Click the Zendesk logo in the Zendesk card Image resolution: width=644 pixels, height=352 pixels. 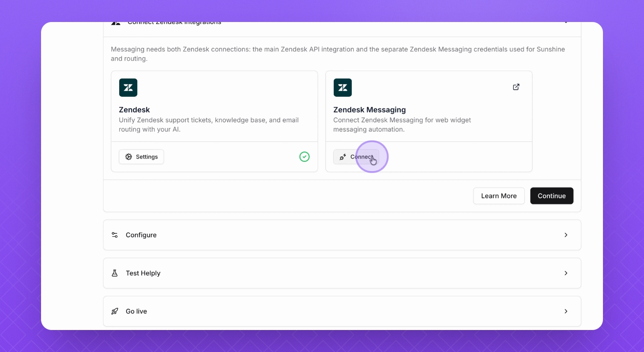pos(128,88)
